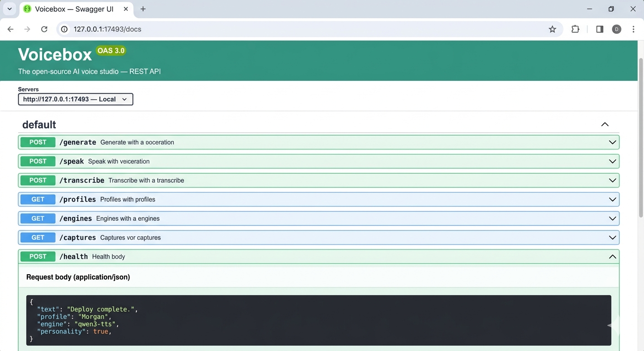This screenshot has width=644, height=351.
Task: Click the browser forward arrow
Action: (x=27, y=29)
